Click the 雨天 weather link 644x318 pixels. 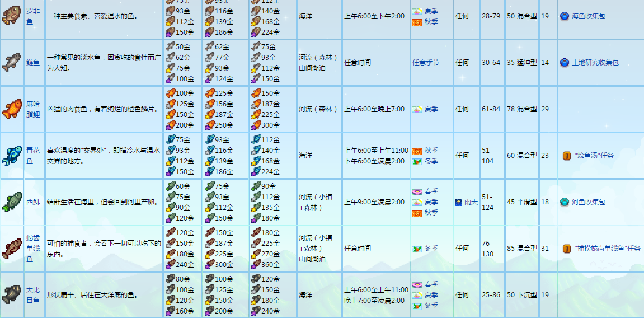click(x=471, y=202)
